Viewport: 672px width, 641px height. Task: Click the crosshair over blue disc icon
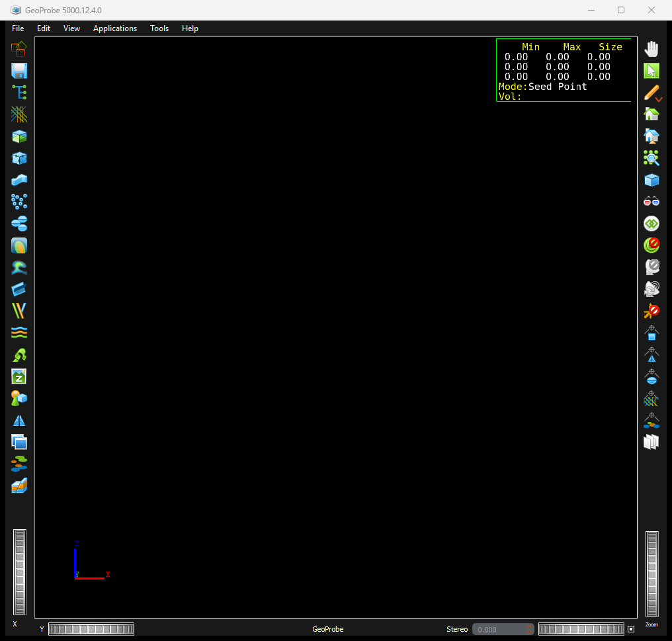pos(651,376)
